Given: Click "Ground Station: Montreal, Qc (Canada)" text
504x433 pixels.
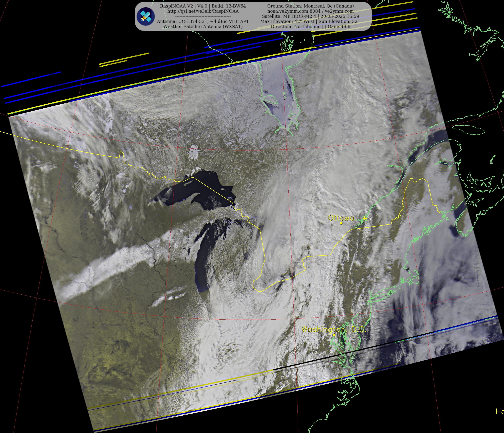Looking at the screenshot, I should click(x=310, y=6).
